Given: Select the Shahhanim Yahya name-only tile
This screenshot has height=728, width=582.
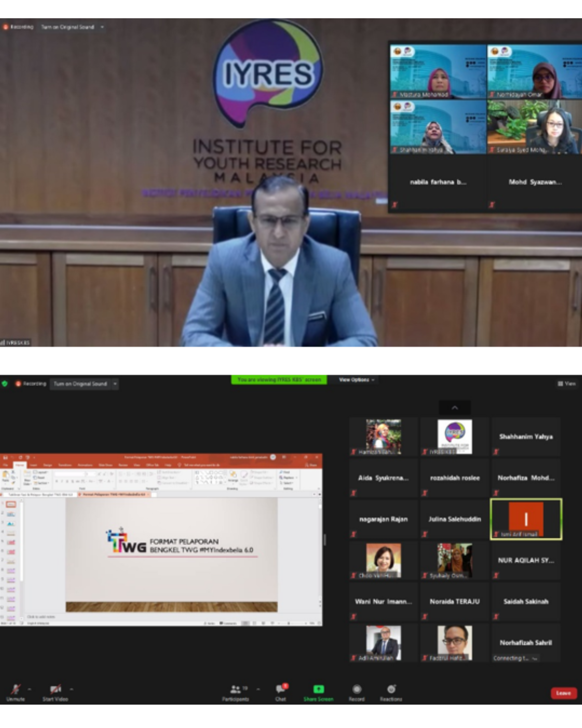Looking at the screenshot, I should [526, 437].
